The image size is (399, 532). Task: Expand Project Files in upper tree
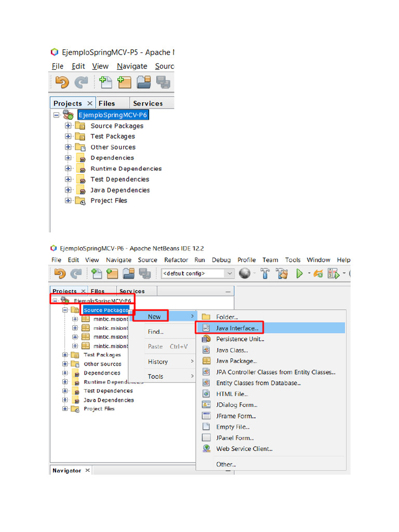(x=68, y=201)
